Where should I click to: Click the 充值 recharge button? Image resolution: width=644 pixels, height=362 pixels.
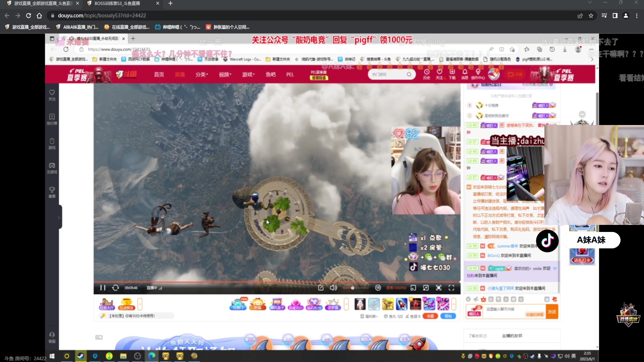coord(430,316)
